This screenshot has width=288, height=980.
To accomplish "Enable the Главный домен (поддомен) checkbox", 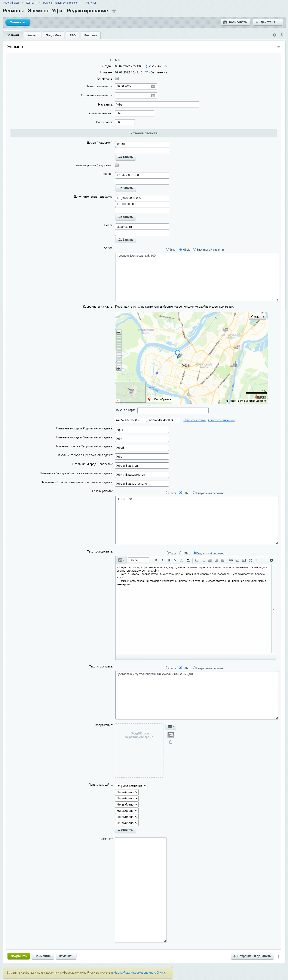I will [117, 165].
